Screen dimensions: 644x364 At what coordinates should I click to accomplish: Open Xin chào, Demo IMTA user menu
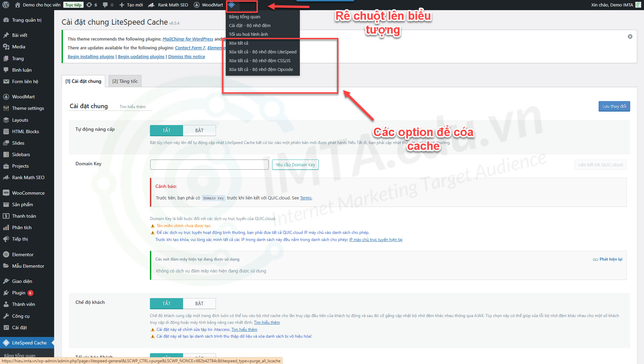pos(616,5)
